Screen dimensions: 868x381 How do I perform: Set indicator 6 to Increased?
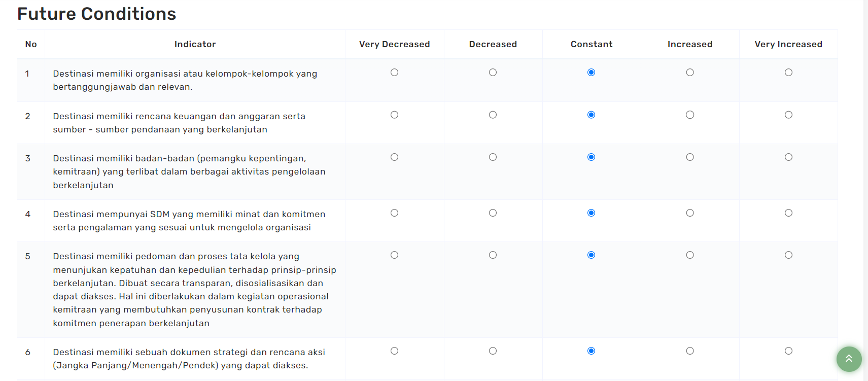[x=690, y=351]
